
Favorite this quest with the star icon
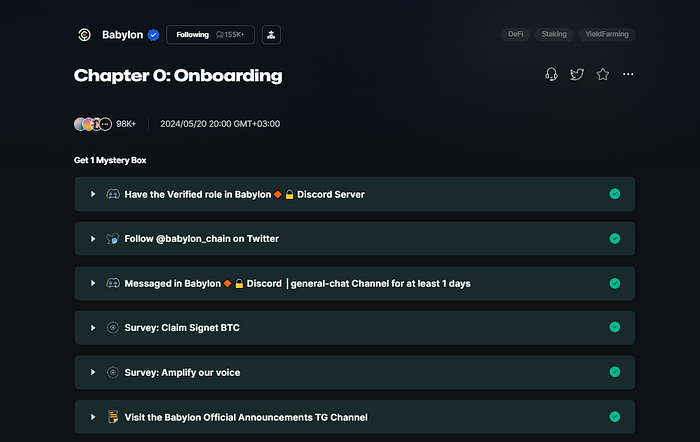[603, 74]
